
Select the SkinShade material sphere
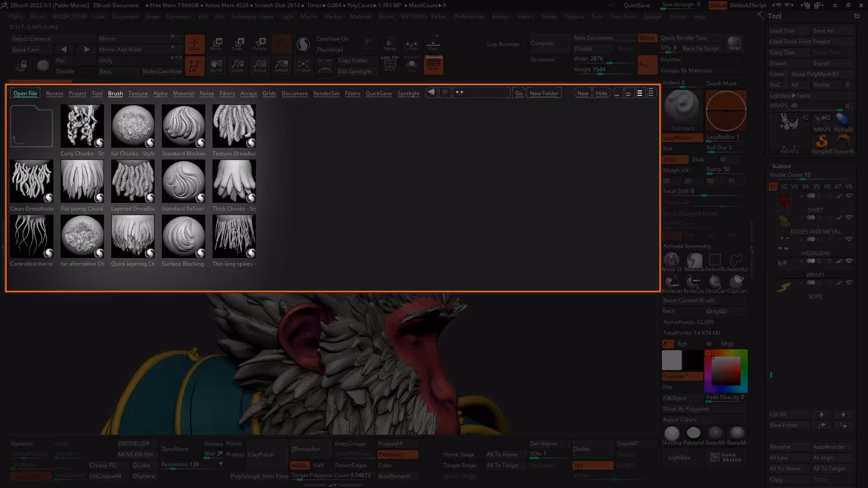pos(672,436)
